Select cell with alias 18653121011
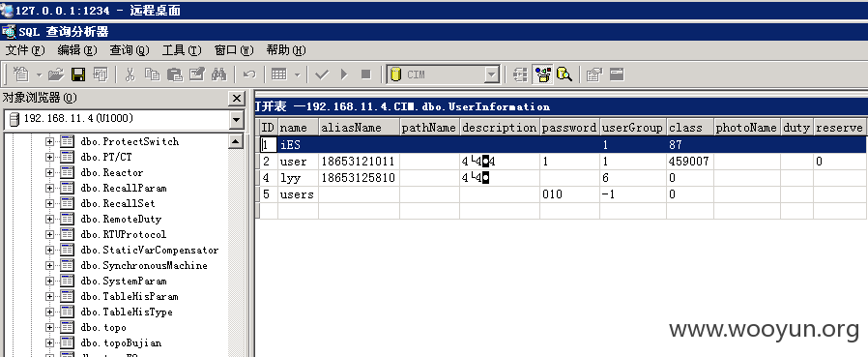The width and height of the screenshot is (868, 357). [x=359, y=162]
